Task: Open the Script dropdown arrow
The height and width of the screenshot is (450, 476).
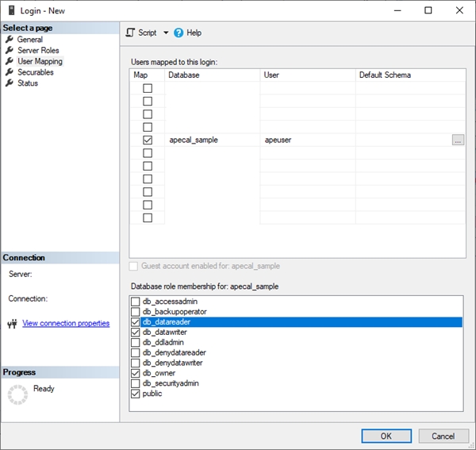Action: click(166, 33)
